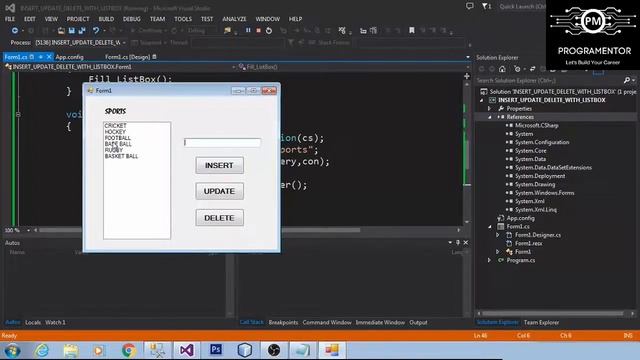Open File Explorer folder taskbar icon
The width and height of the screenshot is (640, 360).
pyautogui.click(x=71, y=351)
